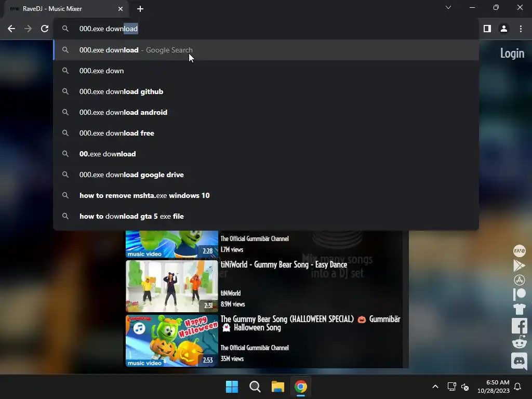
Task: Click the '1.7M views' text
Action: pos(232,249)
